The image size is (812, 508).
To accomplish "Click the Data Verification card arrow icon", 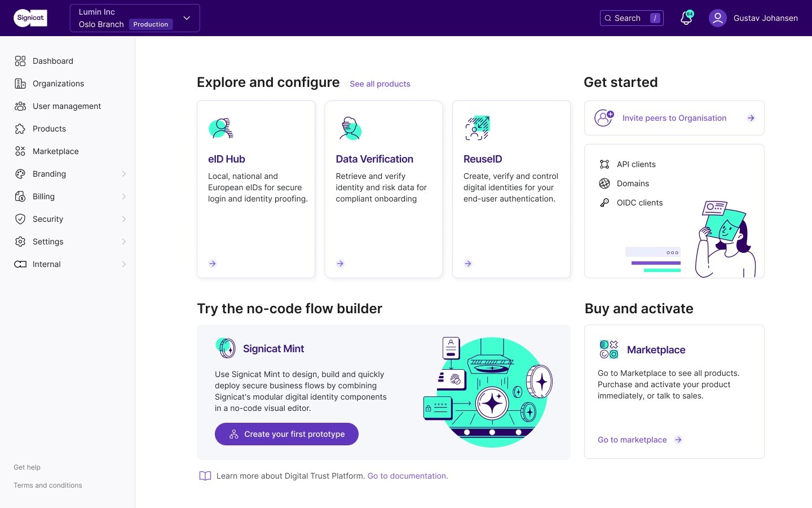I will (340, 264).
